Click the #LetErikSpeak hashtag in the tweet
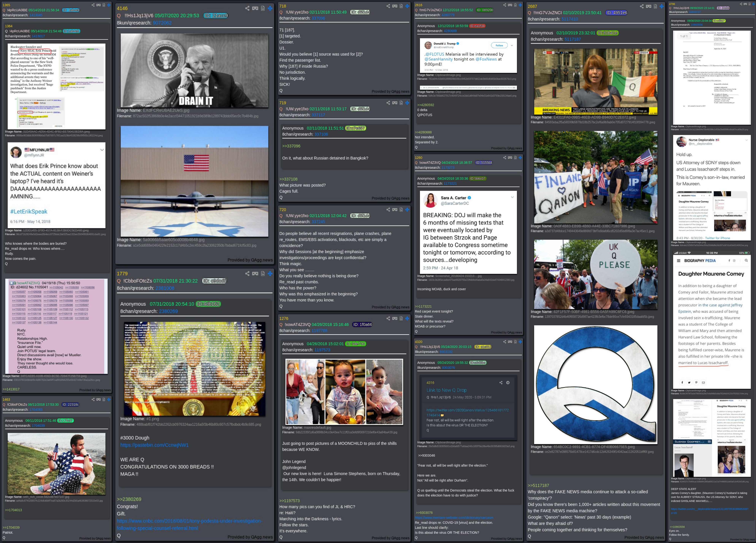Image resolution: width=756 pixels, height=543 pixels. [29, 211]
